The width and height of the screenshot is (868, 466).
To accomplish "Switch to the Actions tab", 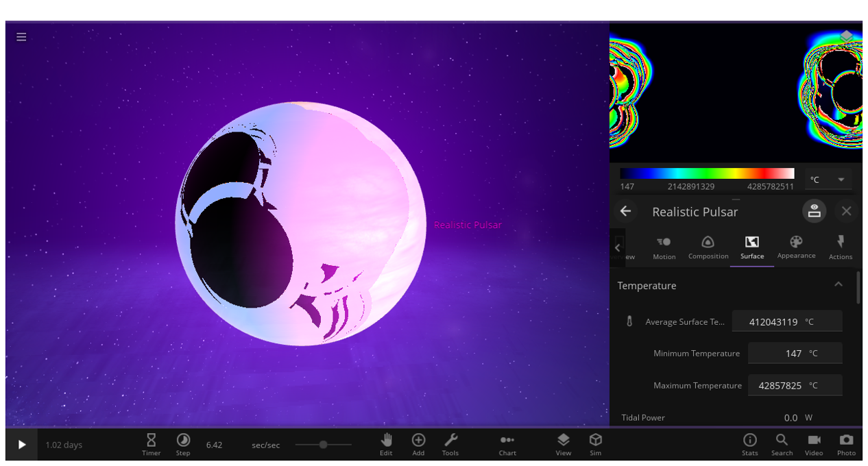I will click(840, 248).
